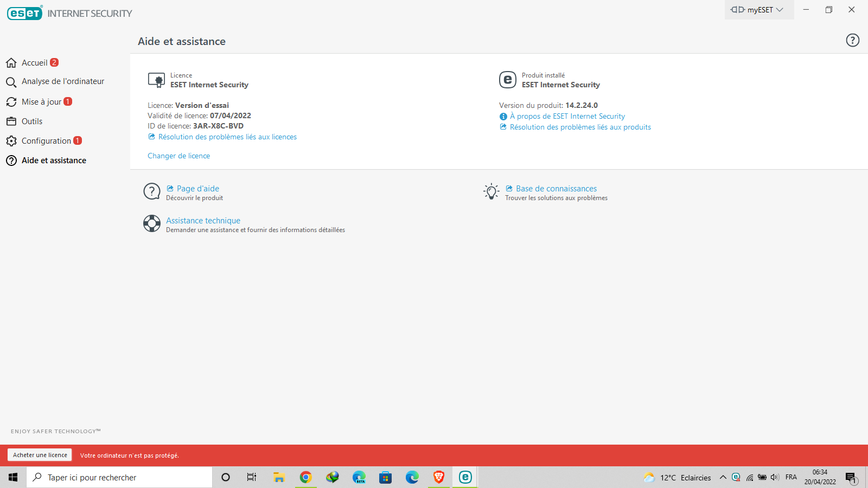Screen dimensions: 868x488
Task: Click the Configuration notification badge
Action: coord(78,140)
